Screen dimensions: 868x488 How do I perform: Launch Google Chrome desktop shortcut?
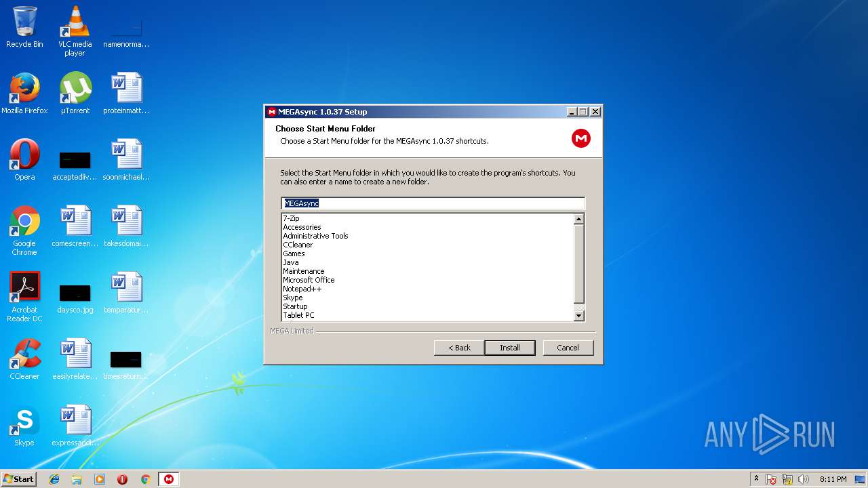click(24, 230)
